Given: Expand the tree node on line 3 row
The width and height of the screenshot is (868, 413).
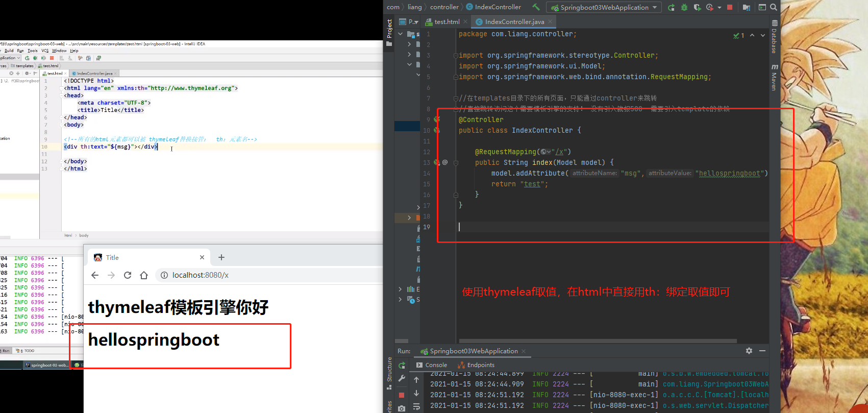Looking at the screenshot, I should [409, 55].
